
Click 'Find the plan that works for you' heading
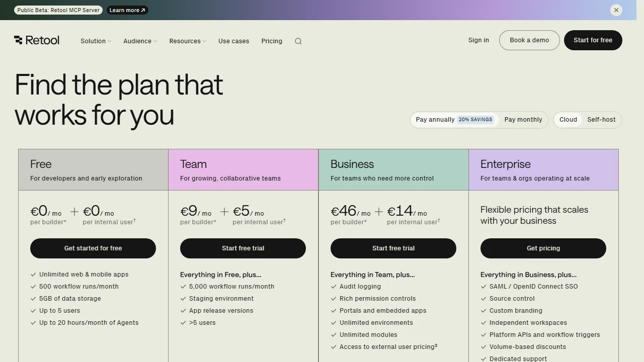(119, 100)
